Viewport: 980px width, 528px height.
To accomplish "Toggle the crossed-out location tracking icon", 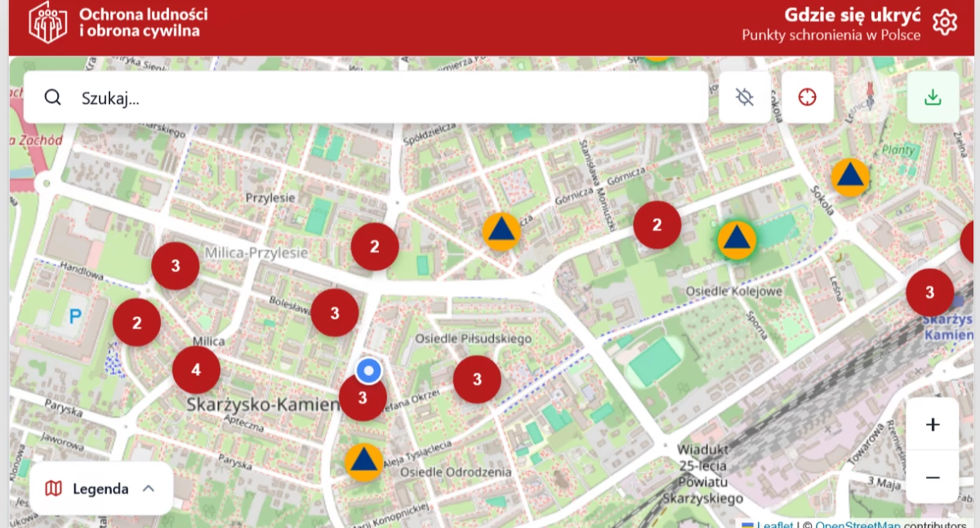I will pyautogui.click(x=744, y=96).
